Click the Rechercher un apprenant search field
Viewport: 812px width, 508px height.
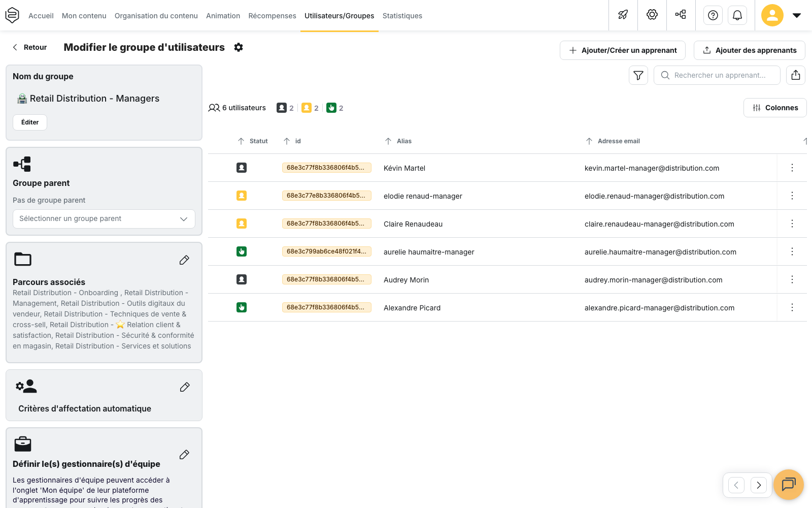(717, 75)
